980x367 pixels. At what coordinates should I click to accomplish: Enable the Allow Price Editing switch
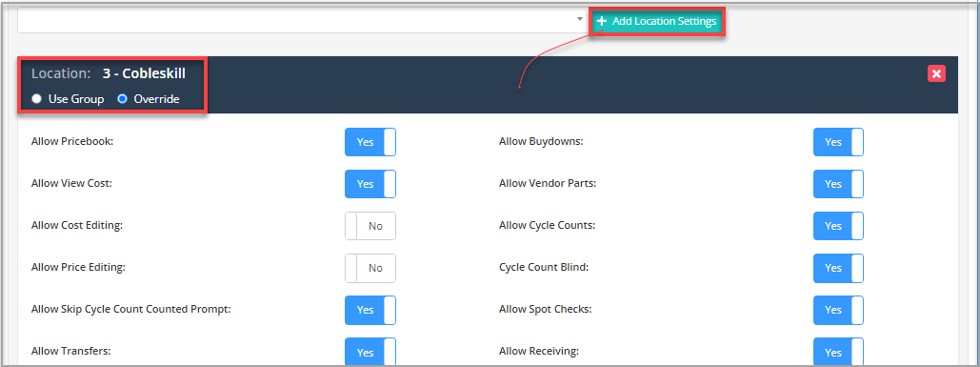[370, 268]
